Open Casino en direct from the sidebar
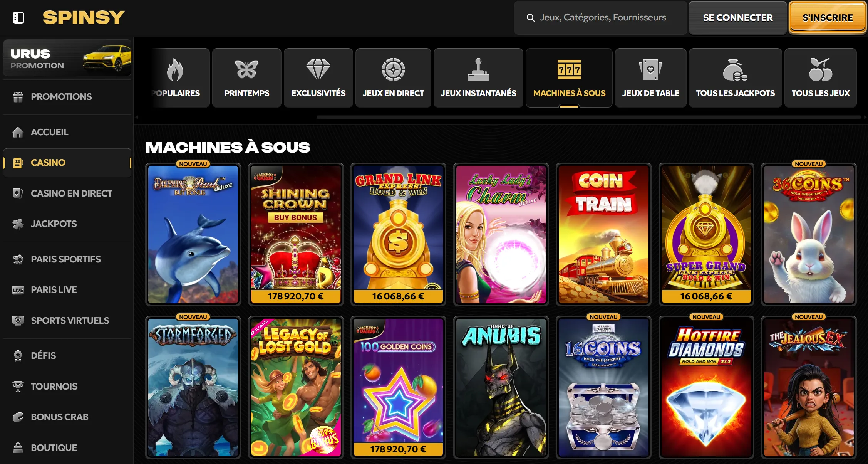Viewport: 868px width, 464px height. pyautogui.click(x=67, y=193)
